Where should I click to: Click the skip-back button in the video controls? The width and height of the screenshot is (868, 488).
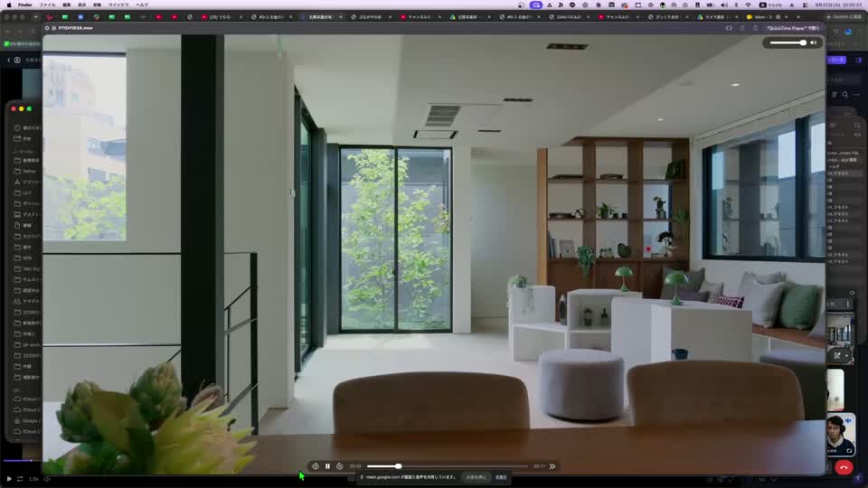(316, 466)
